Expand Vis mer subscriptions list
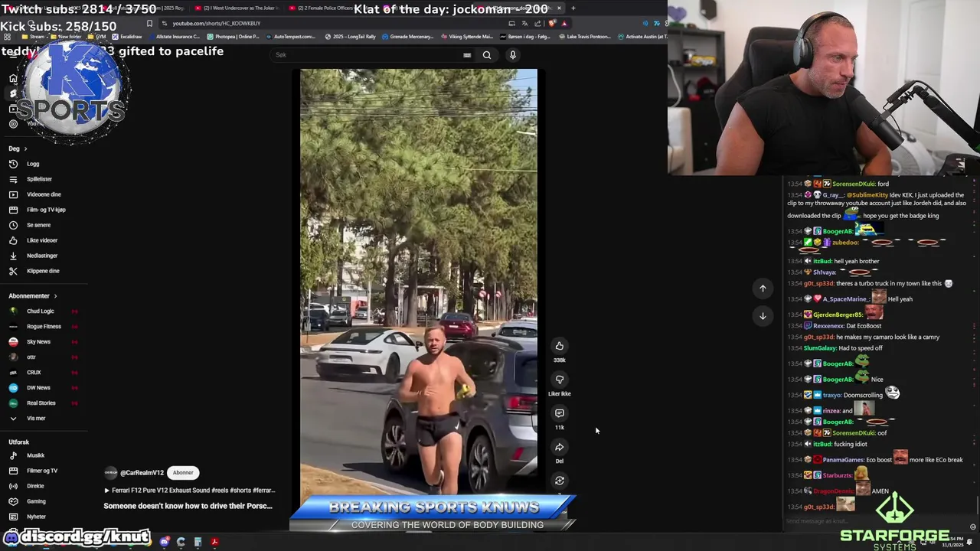This screenshot has width=980, height=551. (36, 419)
